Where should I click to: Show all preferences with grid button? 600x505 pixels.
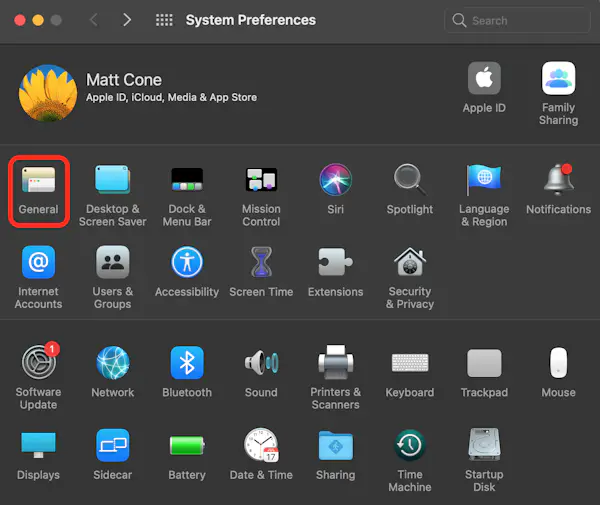(164, 20)
